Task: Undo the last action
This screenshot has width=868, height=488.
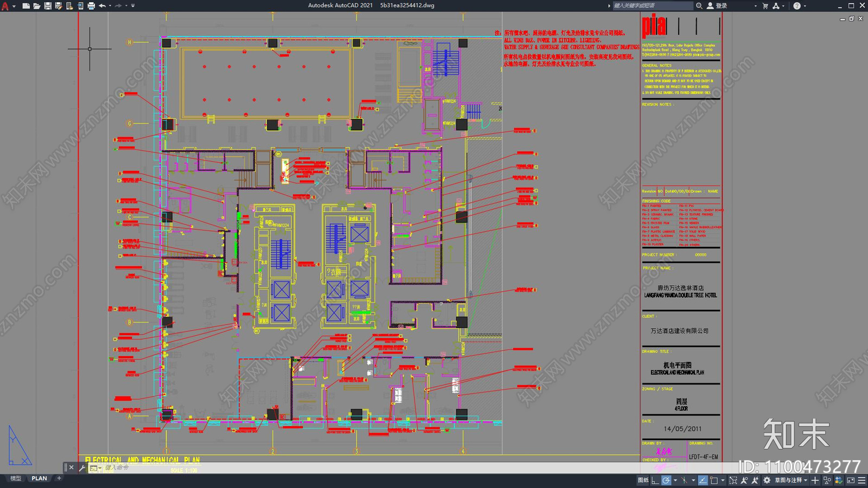Action: pyautogui.click(x=102, y=6)
